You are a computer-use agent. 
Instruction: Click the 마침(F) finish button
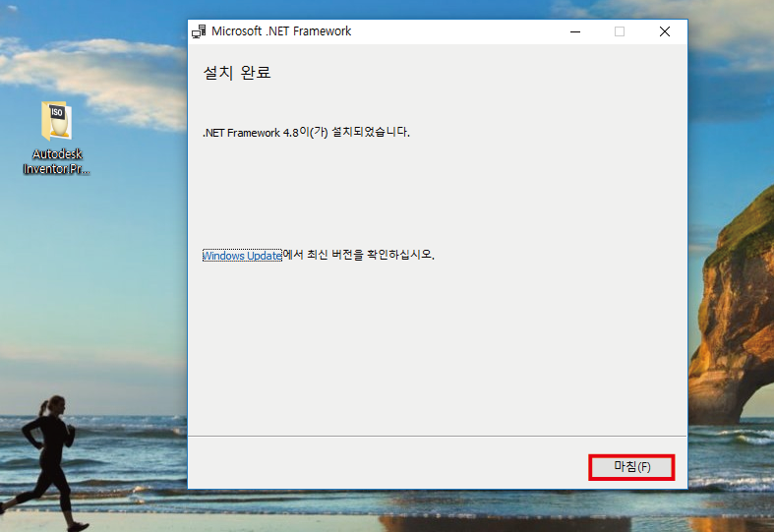[x=631, y=467]
